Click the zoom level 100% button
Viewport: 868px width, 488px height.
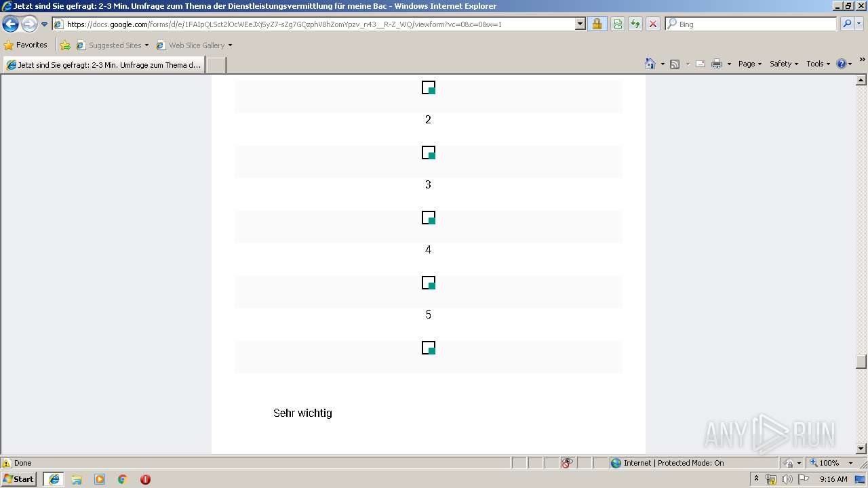824,463
